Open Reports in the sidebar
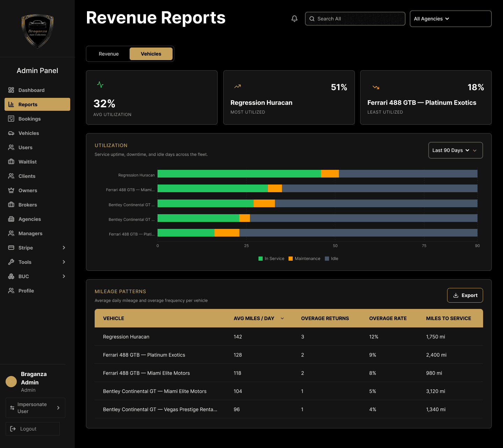 37,104
